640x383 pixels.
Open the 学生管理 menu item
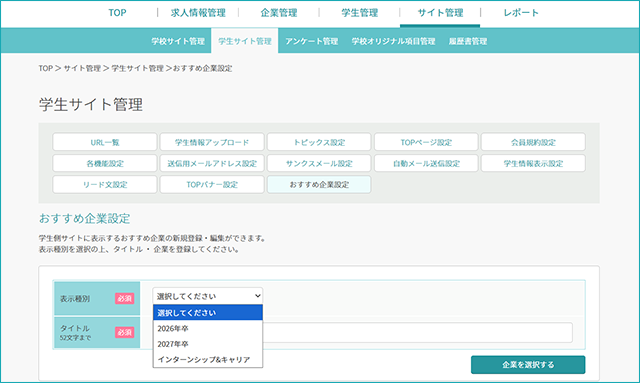tap(360, 13)
